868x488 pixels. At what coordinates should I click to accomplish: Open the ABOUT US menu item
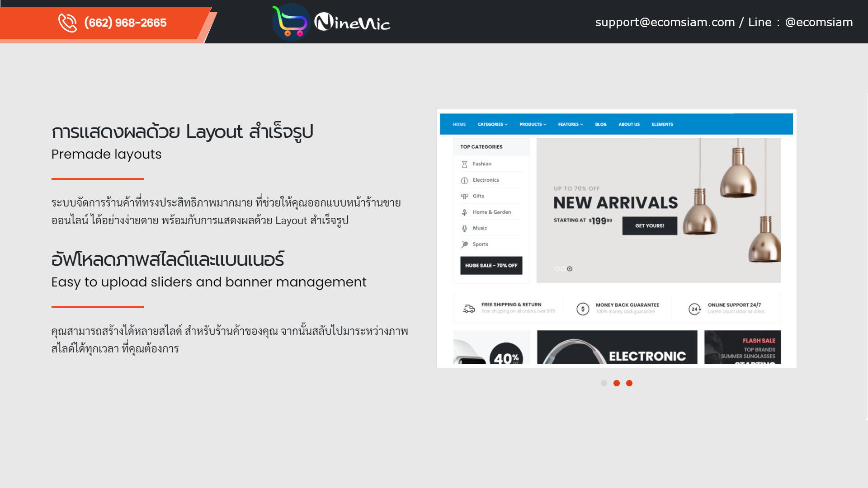628,124
